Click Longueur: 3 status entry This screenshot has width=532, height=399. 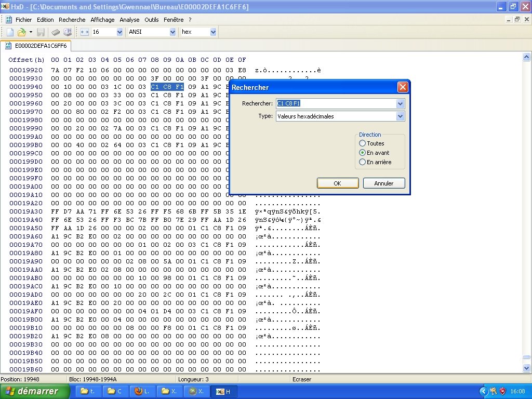coord(193,379)
